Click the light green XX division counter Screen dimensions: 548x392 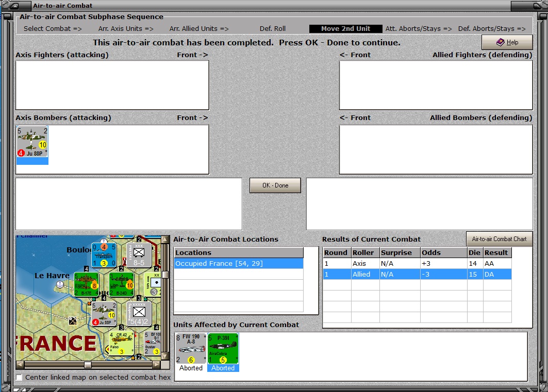153,284
